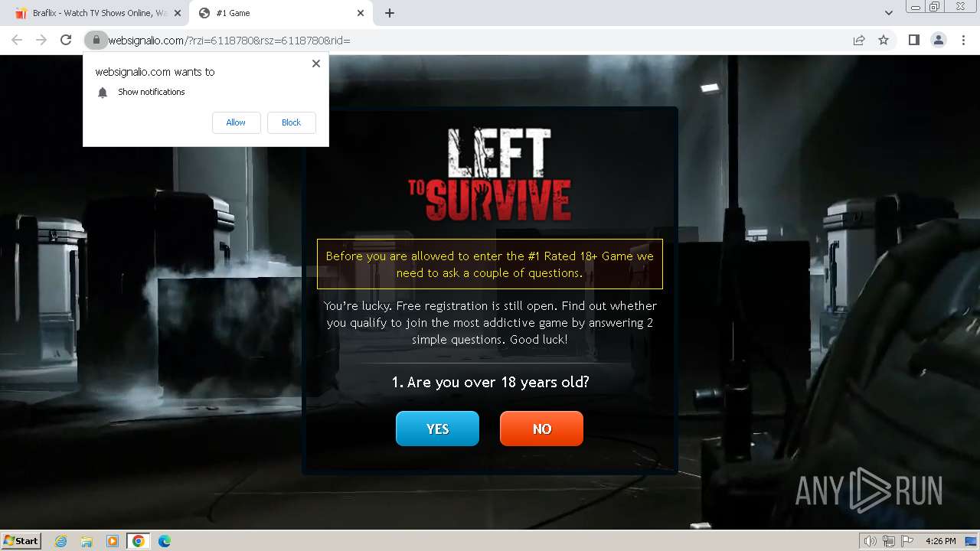Open the media player taskbar icon

tap(113, 541)
